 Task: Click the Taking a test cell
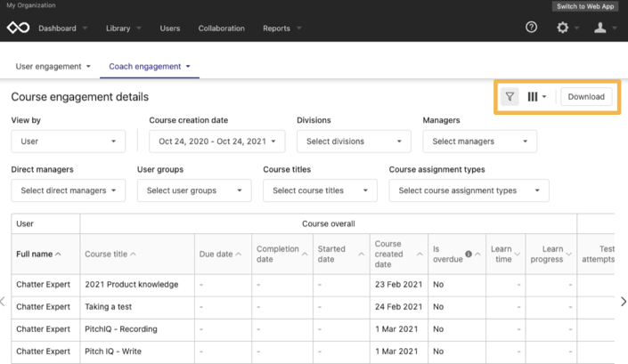click(137, 307)
